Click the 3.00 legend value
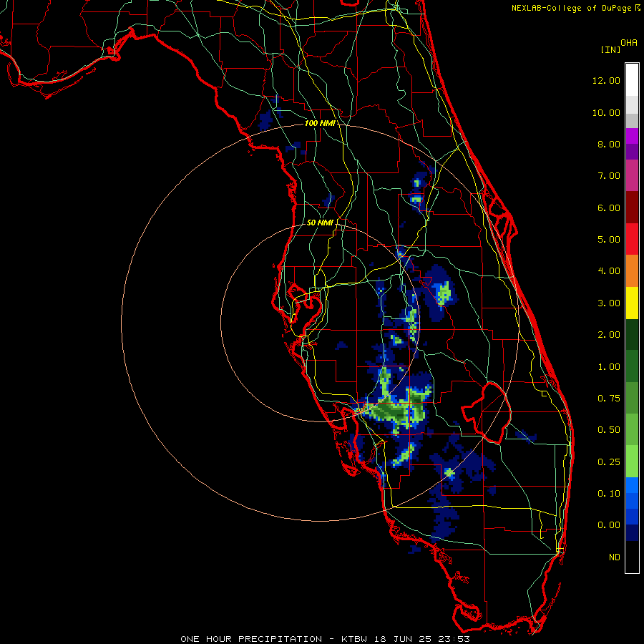This screenshot has width=644, height=644. coord(609,303)
